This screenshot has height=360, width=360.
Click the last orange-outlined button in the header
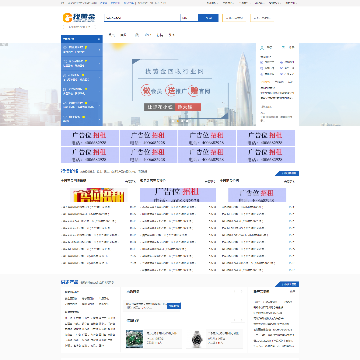point(262,18)
